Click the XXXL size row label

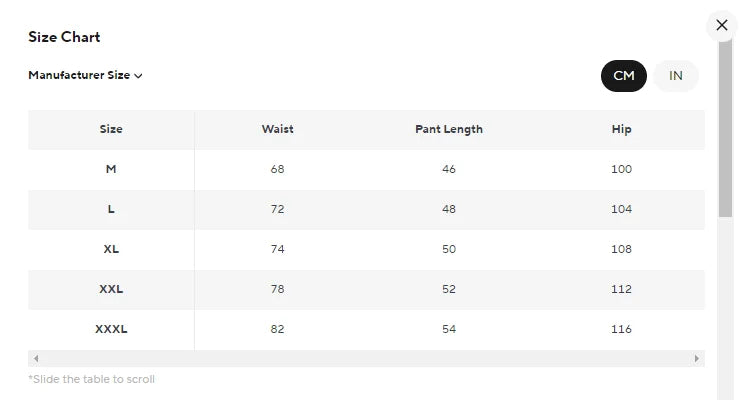tap(111, 329)
